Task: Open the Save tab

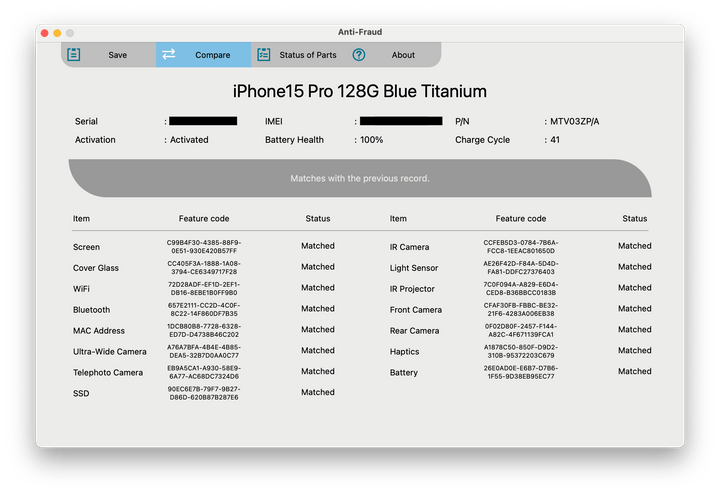Action: click(x=108, y=55)
